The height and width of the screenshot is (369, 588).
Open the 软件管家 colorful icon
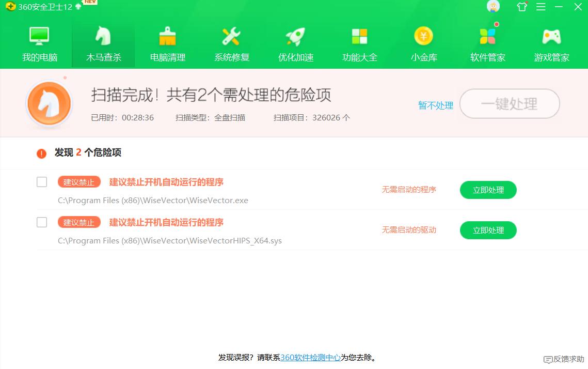pyautogui.click(x=487, y=36)
